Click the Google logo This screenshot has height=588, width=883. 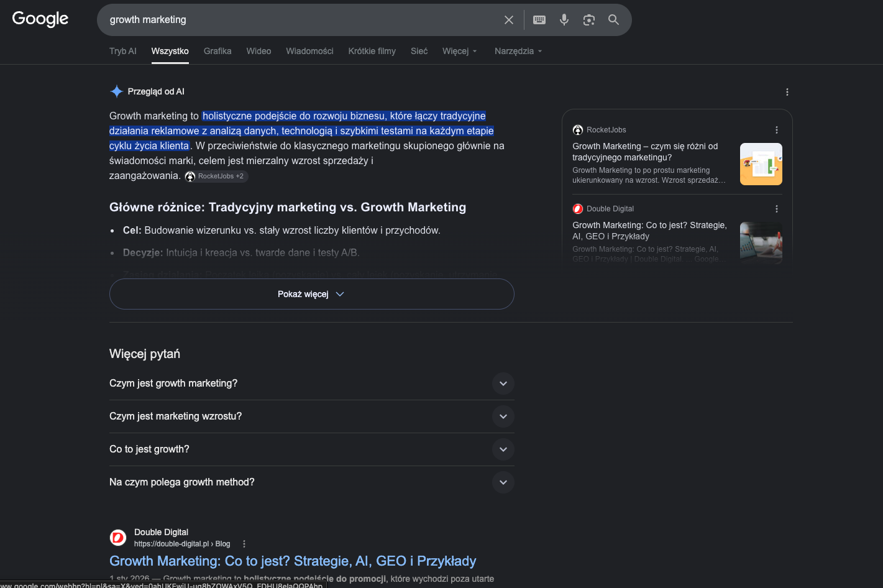point(40,19)
